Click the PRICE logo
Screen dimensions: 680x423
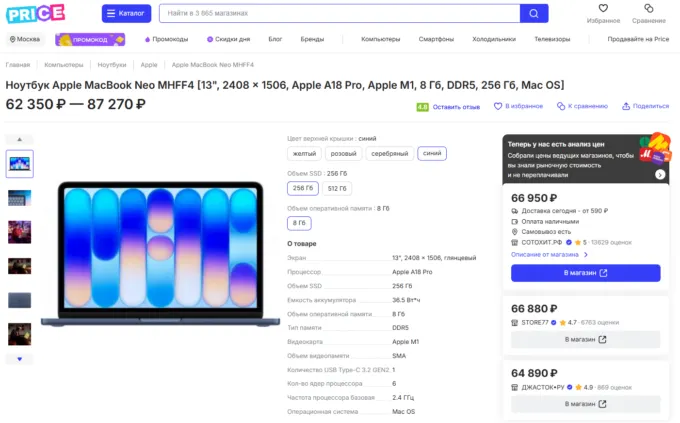pos(36,13)
